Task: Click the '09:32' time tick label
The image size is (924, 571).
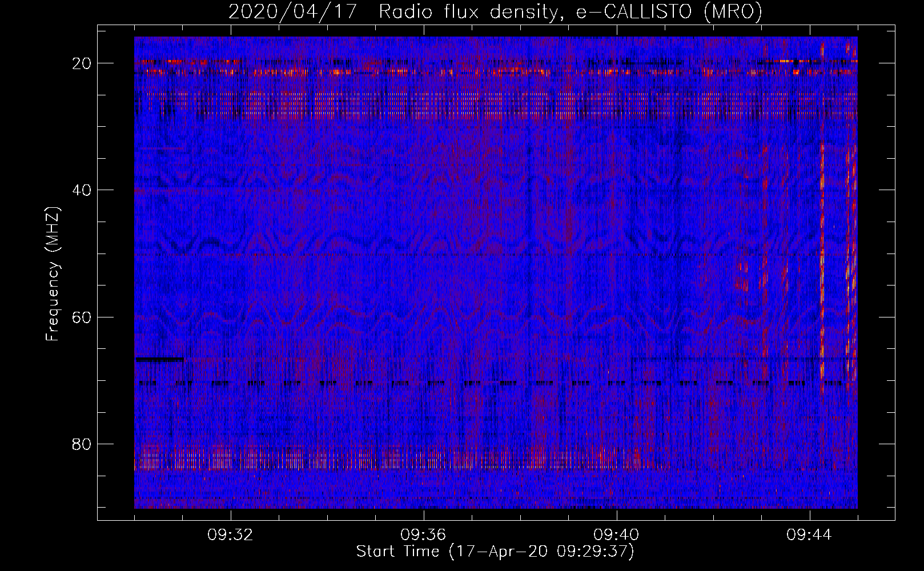Action: [x=231, y=535]
